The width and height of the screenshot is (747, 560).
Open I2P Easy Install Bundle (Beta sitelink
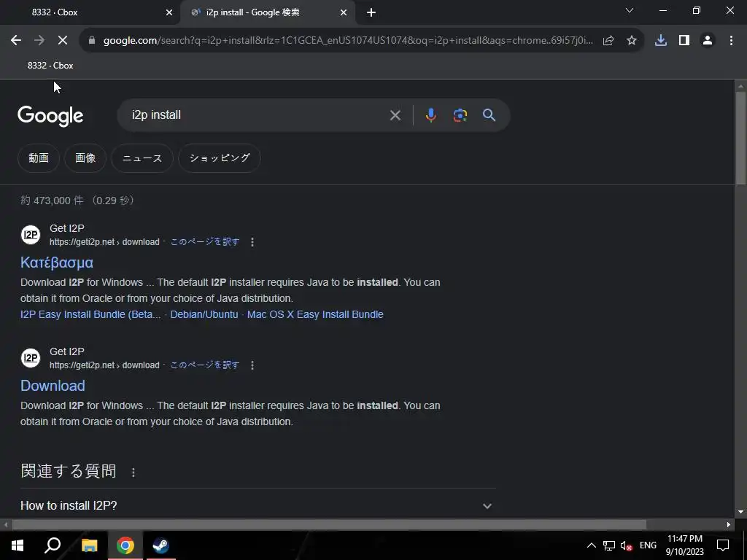(90, 314)
